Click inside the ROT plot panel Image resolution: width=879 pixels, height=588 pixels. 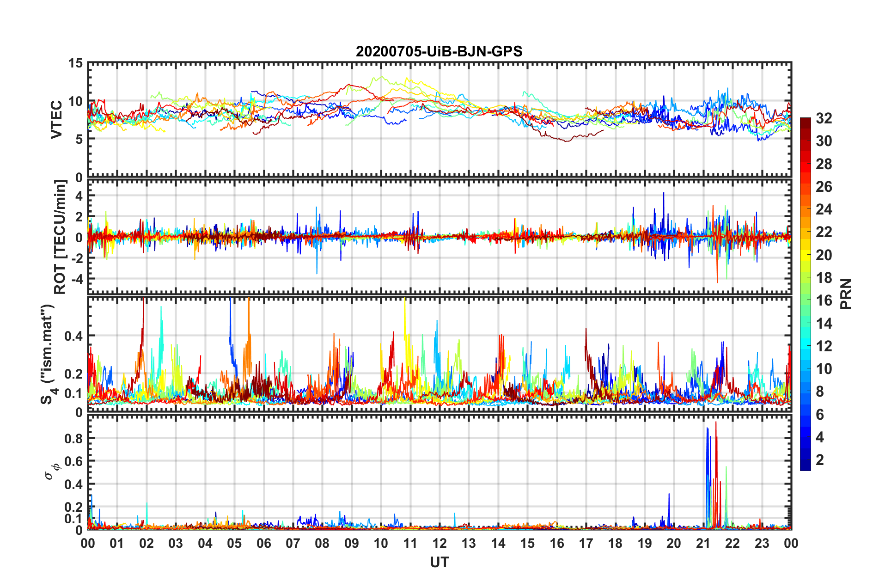coord(439,237)
